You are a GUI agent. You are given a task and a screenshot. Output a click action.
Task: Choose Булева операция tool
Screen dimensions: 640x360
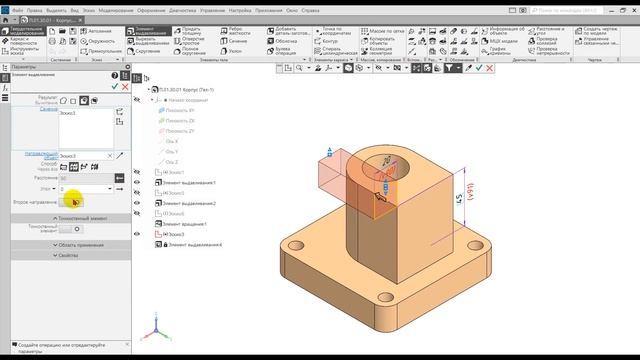coord(282,51)
